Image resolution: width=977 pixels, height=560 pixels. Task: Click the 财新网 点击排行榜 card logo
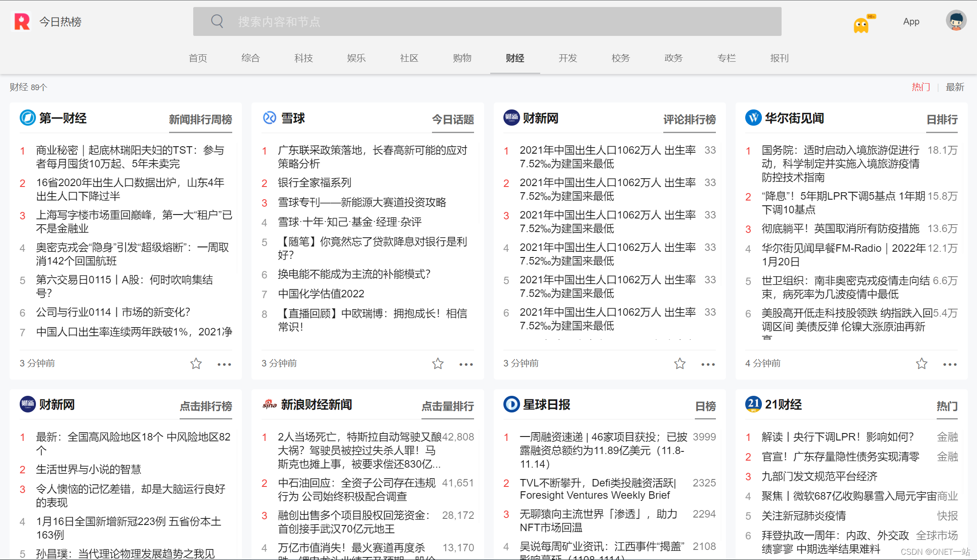tap(28, 404)
